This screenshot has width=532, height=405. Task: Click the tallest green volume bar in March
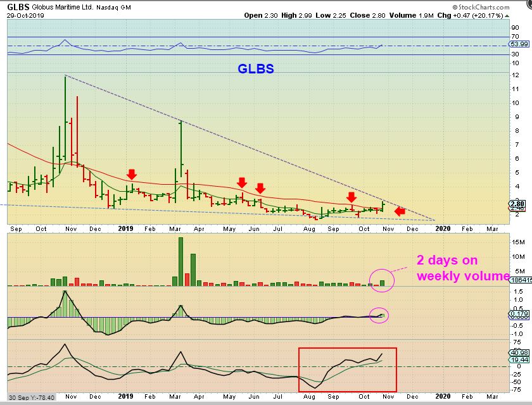pos(181,261)
